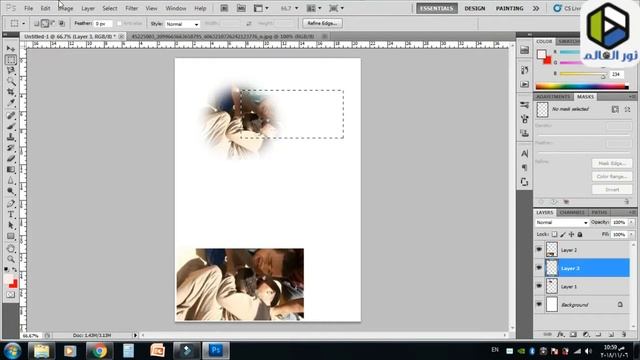Click the Feather input field

(x=102, y=24)
